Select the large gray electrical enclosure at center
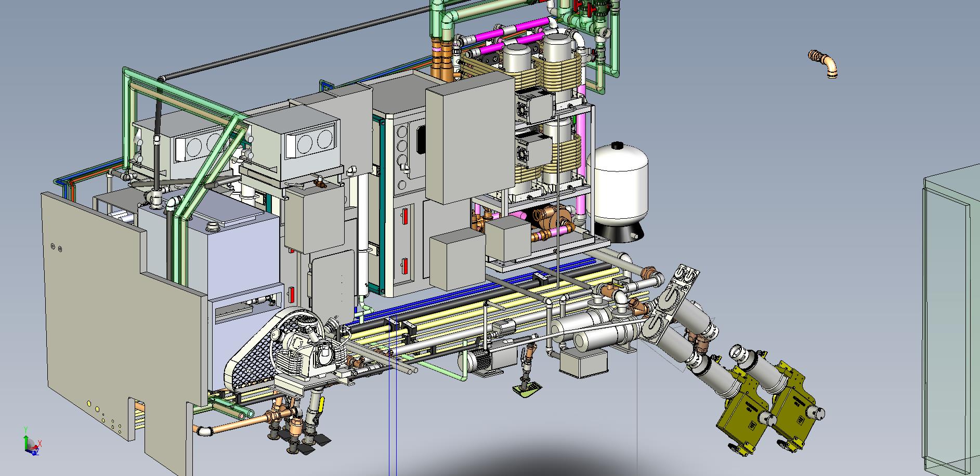Viewport: 980px width, 476px height. point(469,138)
